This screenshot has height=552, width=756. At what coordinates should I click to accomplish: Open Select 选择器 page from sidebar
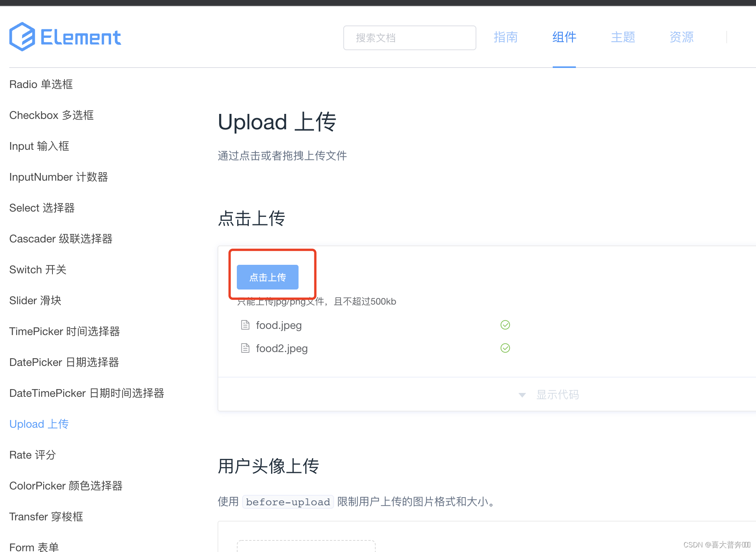42,208
